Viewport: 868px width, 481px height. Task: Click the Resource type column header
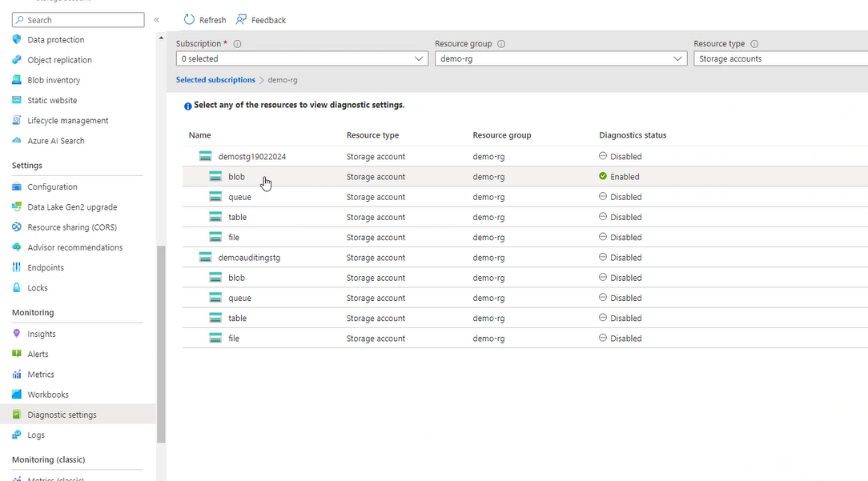click(x=372, y=135)
